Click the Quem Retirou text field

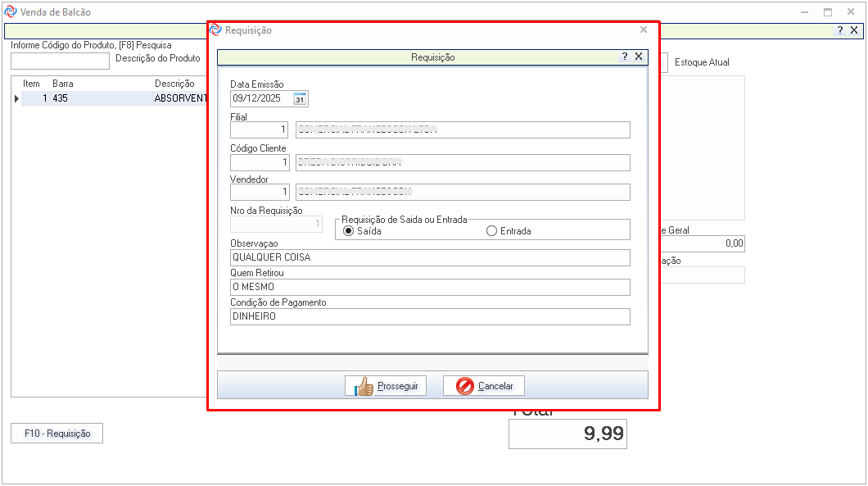pyautogui.click(x=430, y=288)
